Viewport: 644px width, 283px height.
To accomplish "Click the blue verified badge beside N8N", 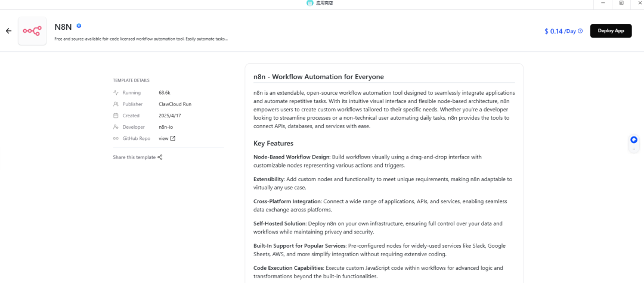I will pos(79,26).
